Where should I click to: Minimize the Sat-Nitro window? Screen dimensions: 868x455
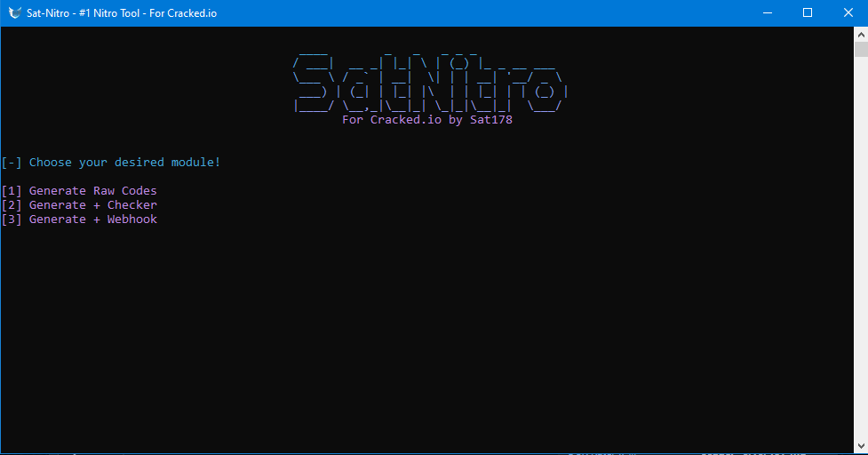tap(768, 12)
